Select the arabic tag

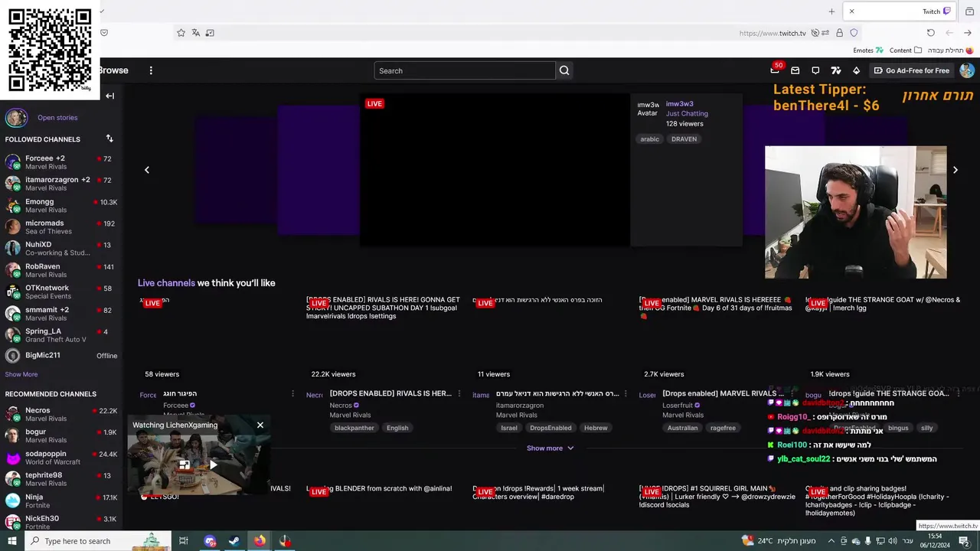pos(650,139)
